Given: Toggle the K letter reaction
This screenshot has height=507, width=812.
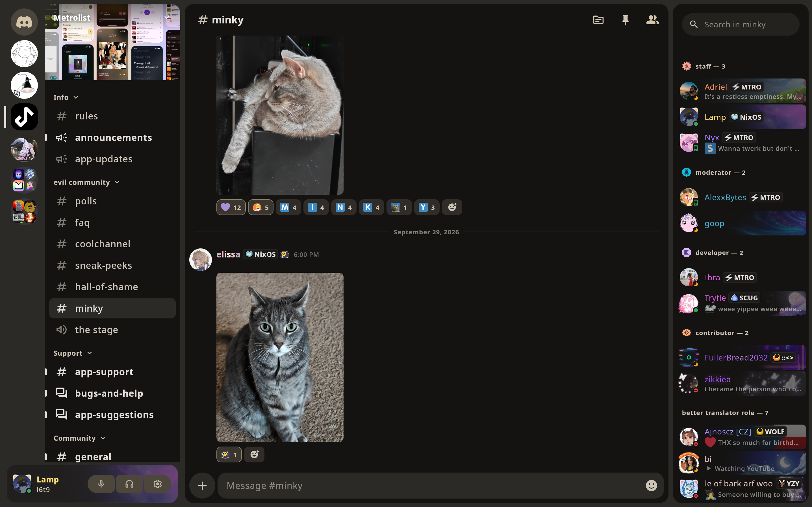Looking at the screenshot, I should pos(372,207).
